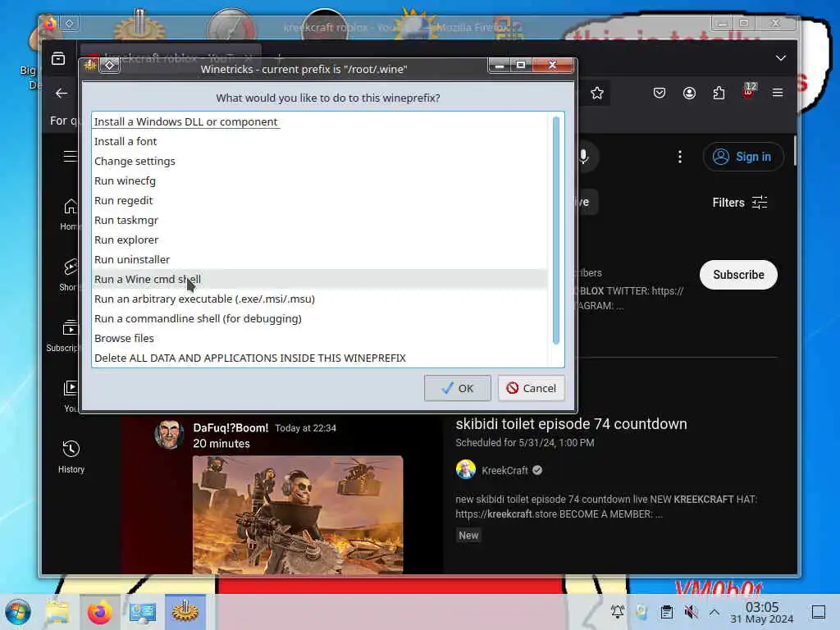
Task: Open Firefox account icon
Action: click(x=689, y=94)
